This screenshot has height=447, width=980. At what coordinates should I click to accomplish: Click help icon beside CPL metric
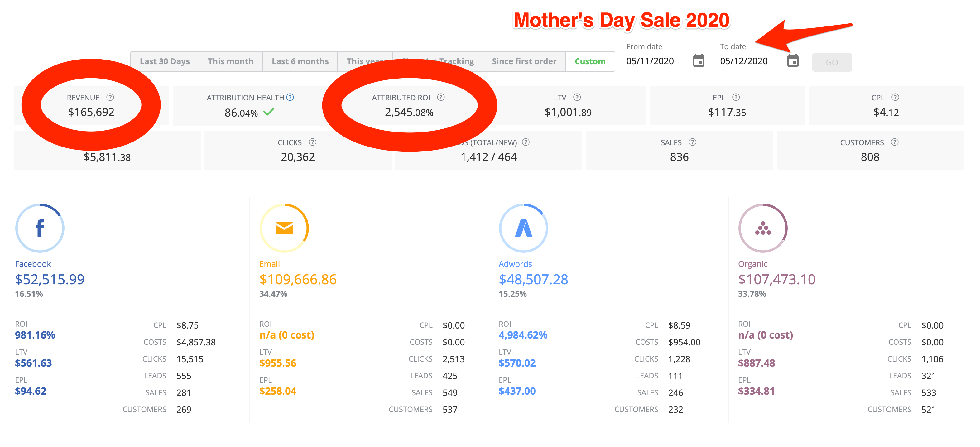895,97
